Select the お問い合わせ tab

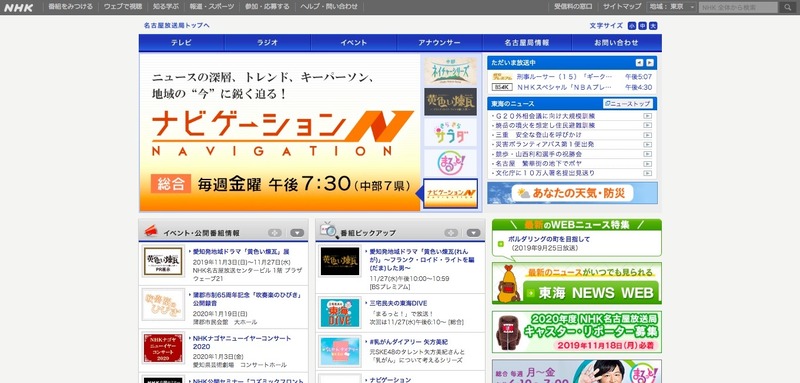(616, 43)
